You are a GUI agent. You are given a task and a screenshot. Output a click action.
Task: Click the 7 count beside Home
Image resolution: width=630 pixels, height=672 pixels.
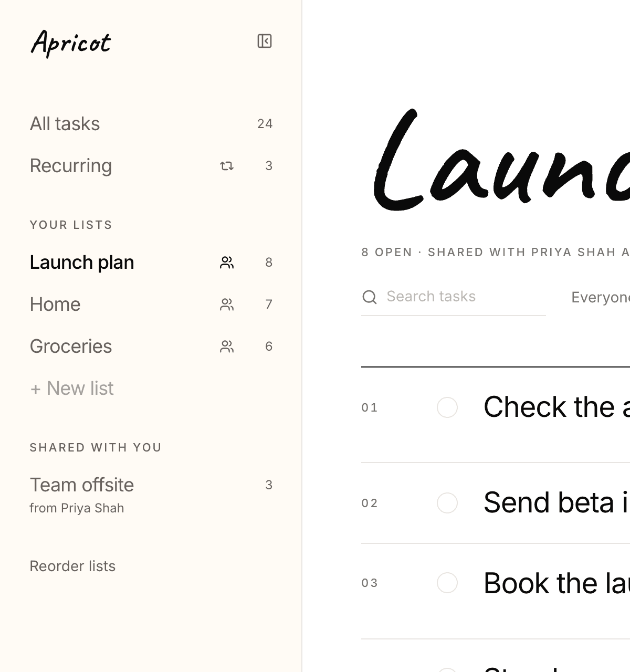(x=269, y=304)
